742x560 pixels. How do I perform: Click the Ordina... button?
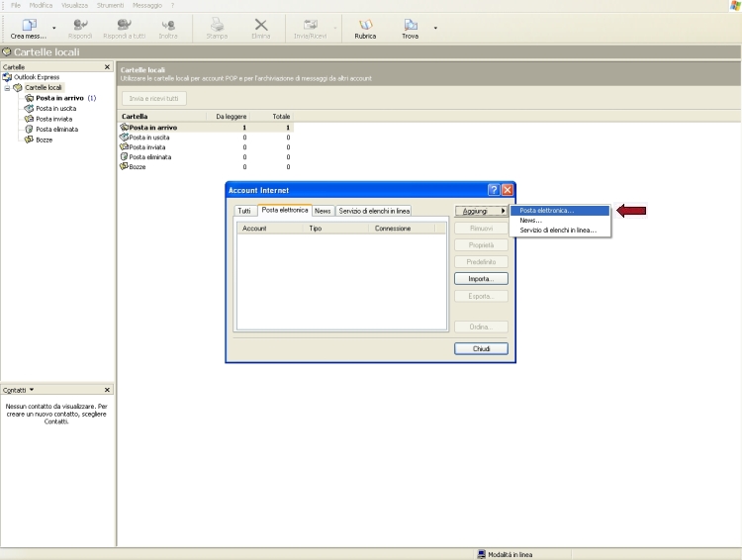[x=481, y=327]
